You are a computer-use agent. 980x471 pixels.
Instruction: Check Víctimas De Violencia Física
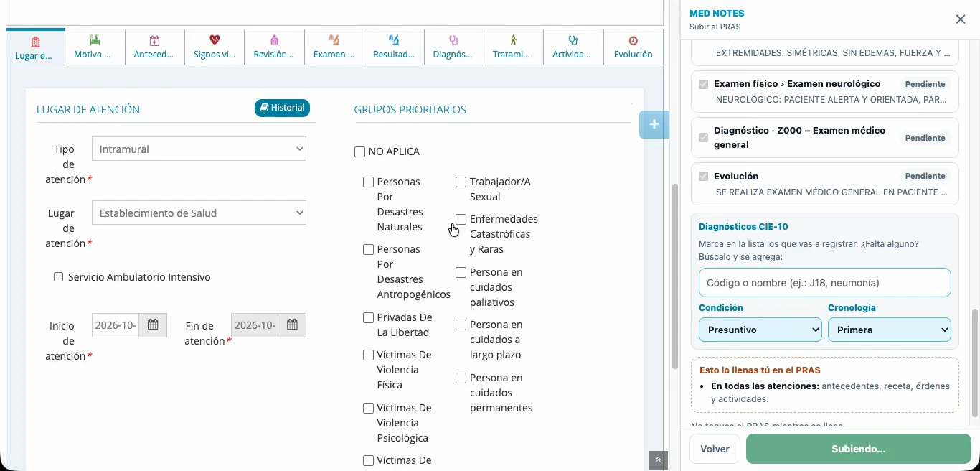[x=368, y=355]
